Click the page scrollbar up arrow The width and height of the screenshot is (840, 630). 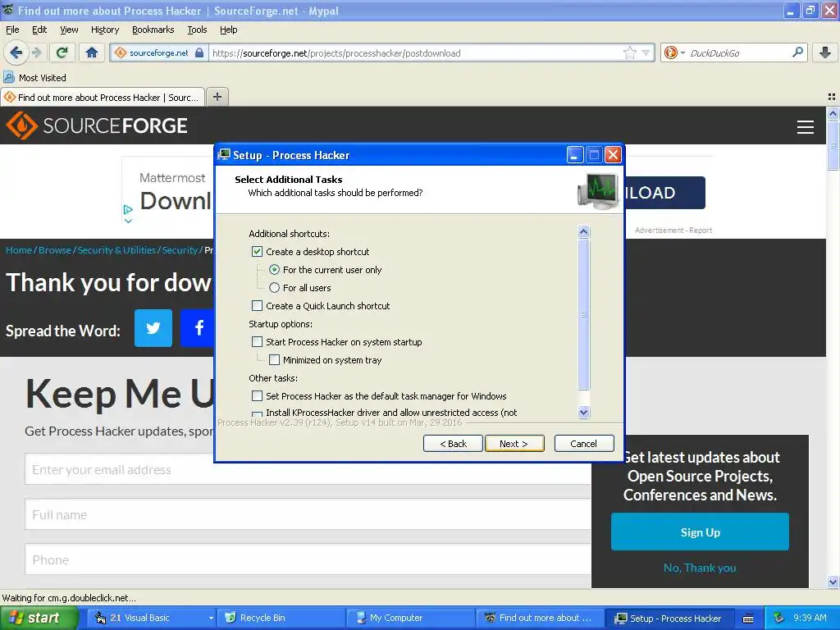[833, 113]
